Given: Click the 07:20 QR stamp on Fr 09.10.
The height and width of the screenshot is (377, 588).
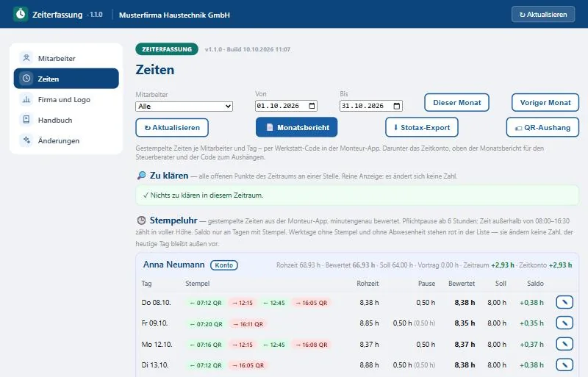Looking at the screenshot, I should [206, 324].
